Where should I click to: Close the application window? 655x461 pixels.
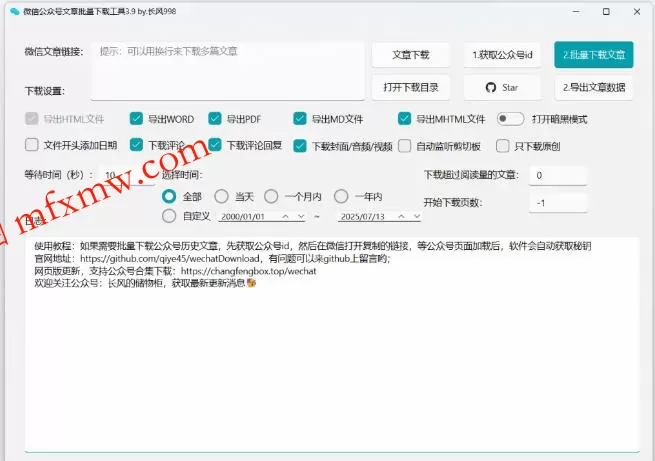[x=637, y=12]
